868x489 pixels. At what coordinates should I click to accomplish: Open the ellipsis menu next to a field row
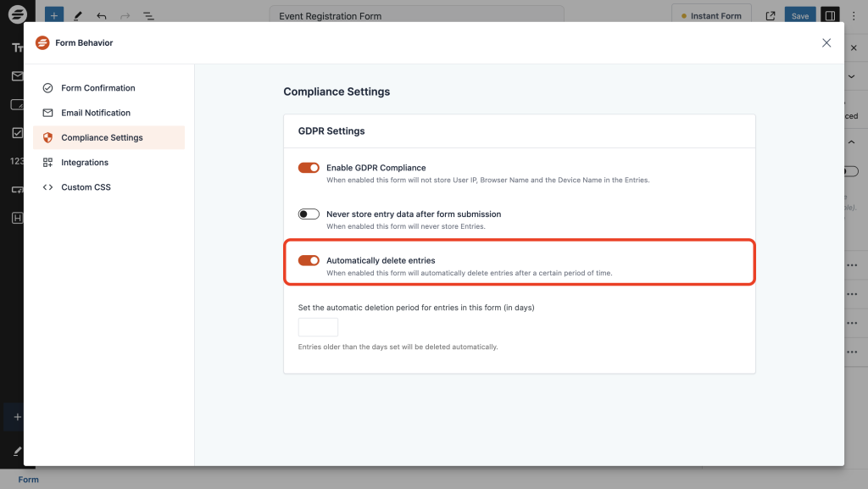point(851,264)
